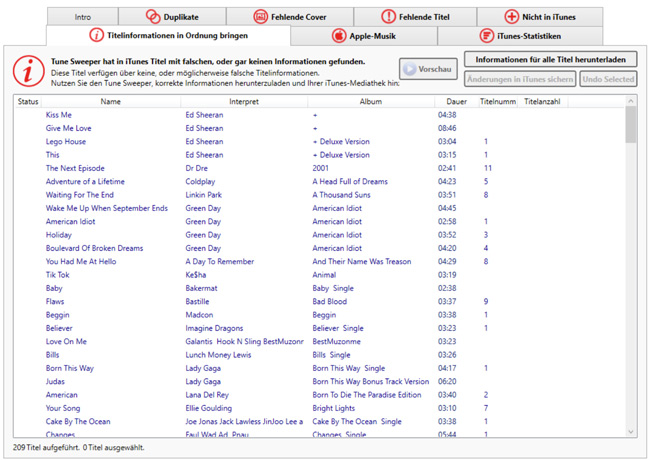The height and width of the screenshot is (460, 650).
Task: Open the Fehlende Cover tab
Action: point(290,17)
